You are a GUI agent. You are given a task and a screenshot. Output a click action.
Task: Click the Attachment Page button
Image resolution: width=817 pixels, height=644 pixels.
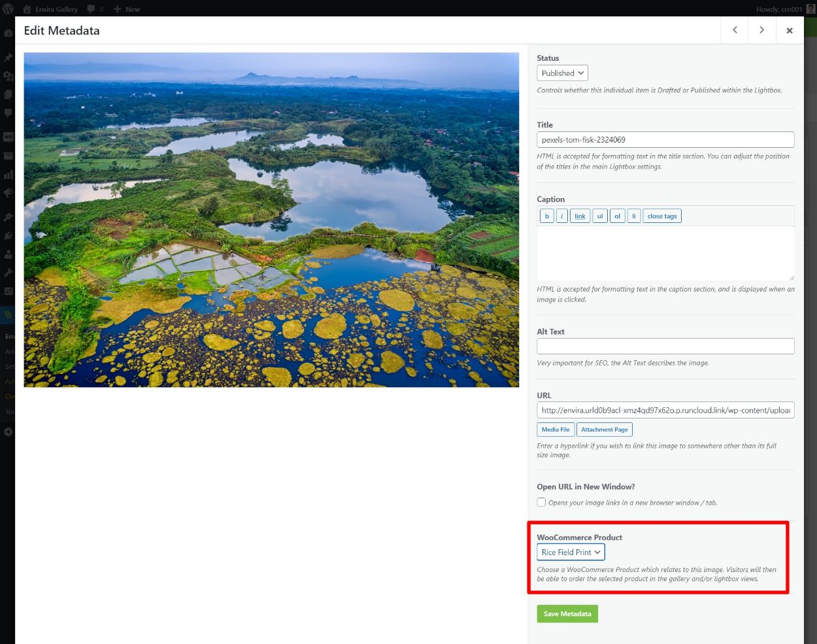[605, 430]
